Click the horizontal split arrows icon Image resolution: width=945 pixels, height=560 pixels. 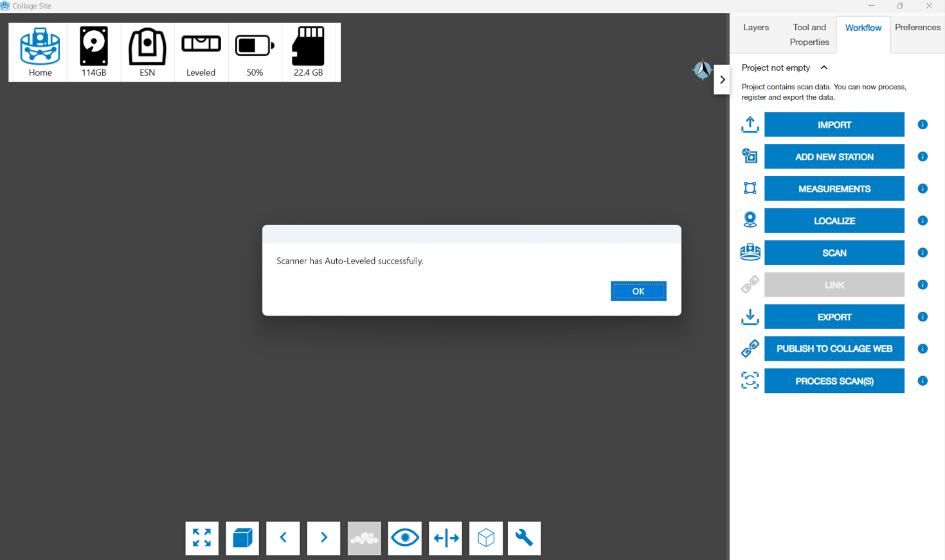pyautogui.click(x=446, y=538)
